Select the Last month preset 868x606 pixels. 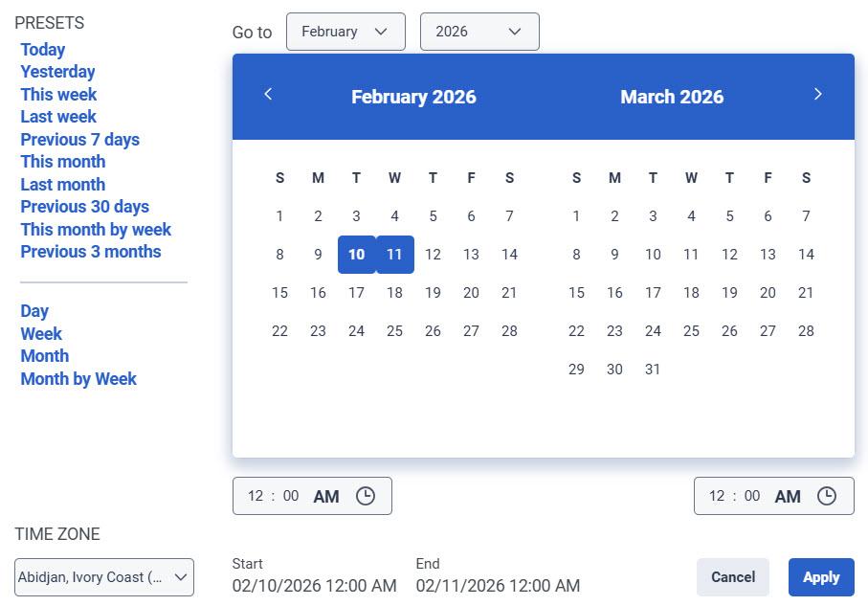[x=62, y=184]
